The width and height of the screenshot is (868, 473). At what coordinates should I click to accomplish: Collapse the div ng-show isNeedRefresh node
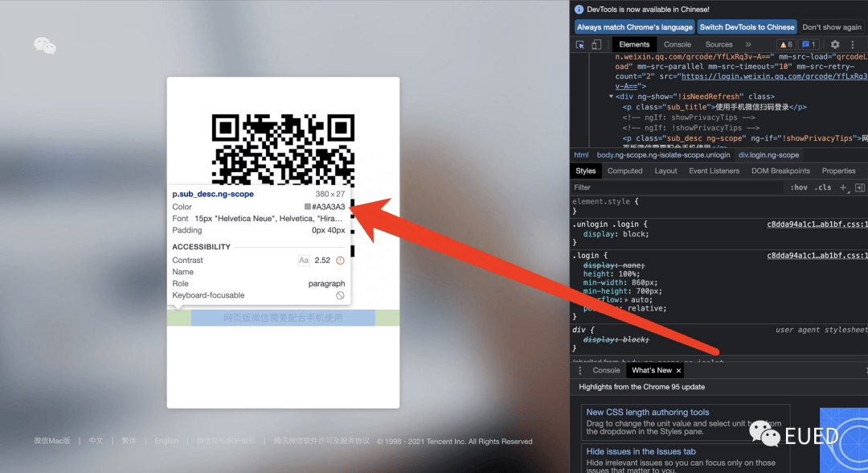tap(611, 97)
